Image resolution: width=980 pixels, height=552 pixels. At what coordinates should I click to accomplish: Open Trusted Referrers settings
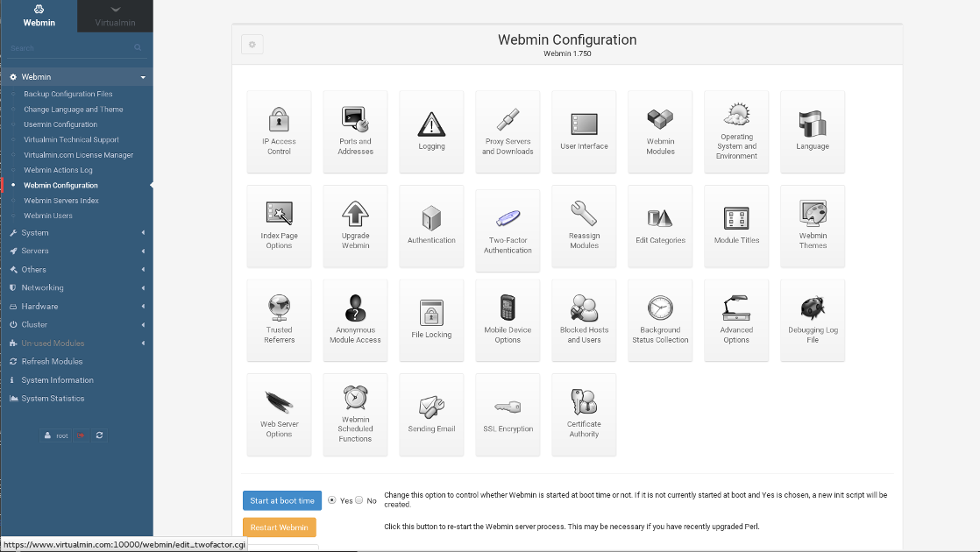279,321
